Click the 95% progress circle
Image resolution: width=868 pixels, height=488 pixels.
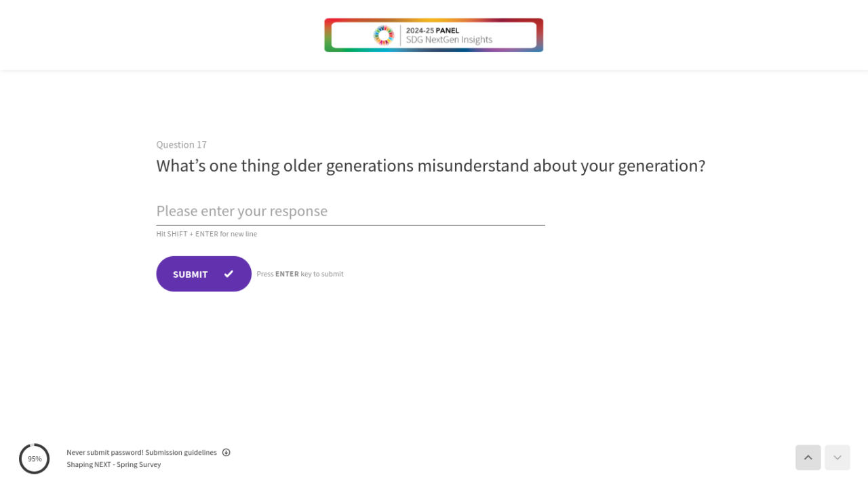35,459
